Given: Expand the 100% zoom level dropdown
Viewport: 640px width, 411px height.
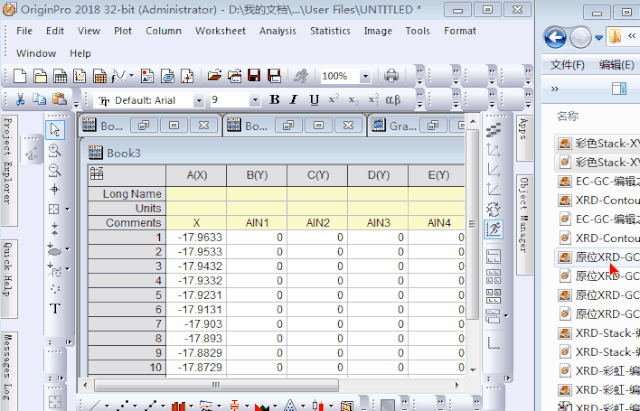Looking at the screenshot, I should point(365,76).
